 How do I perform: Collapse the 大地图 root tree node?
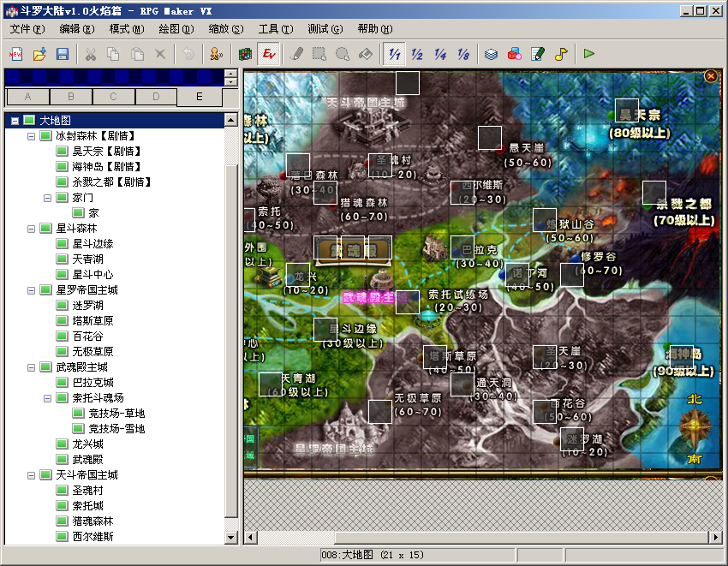pos(15,121)
